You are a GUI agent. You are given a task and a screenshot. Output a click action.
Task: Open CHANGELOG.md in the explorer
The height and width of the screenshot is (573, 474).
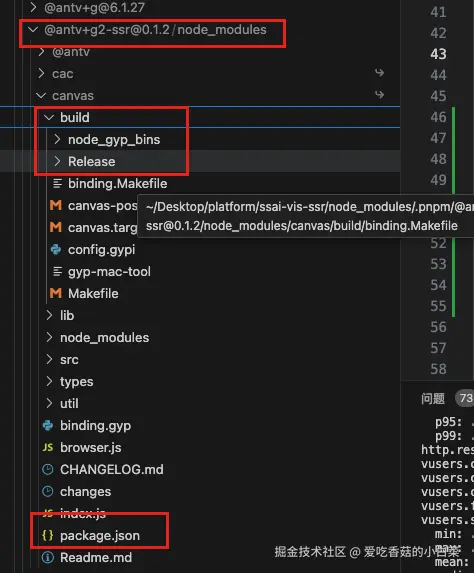[x=112, y=470]
